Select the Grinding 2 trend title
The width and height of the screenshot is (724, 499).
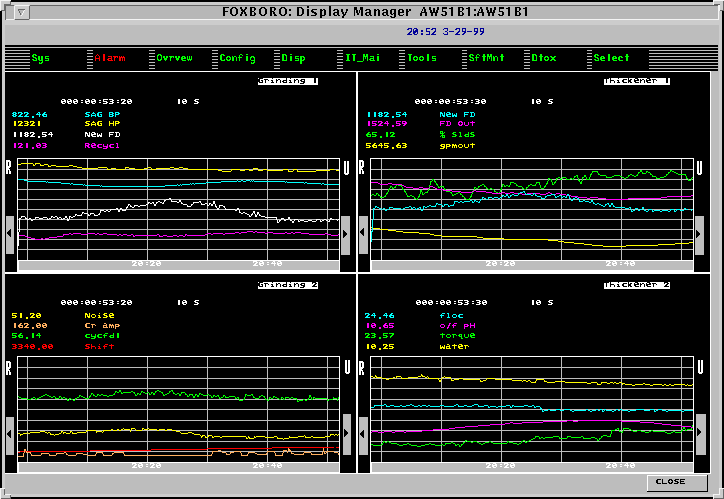pyautogui.click(x=288, y=285)
